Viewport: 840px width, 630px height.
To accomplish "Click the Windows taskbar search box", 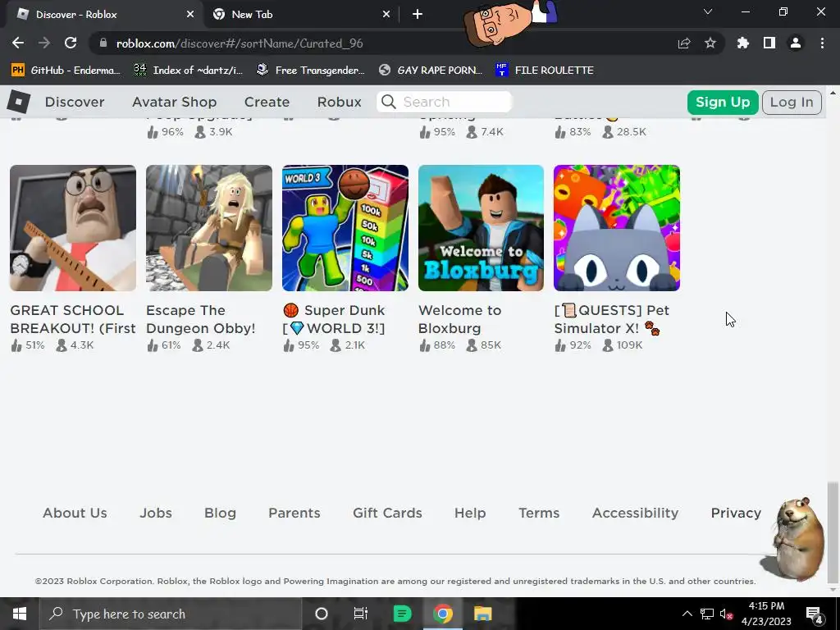I will click(x=171, y=614).
